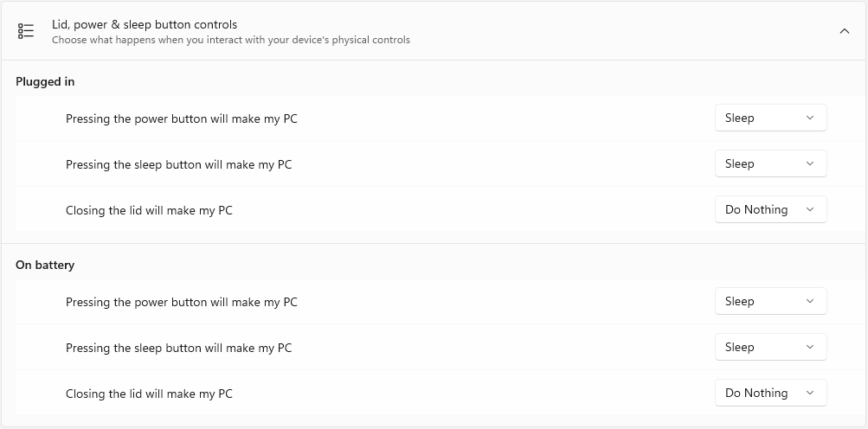Screen dimensions: 868x429
Task: Click chevron arrow in on-battery sleep button dropdown
Action: [x=810, y=347]
